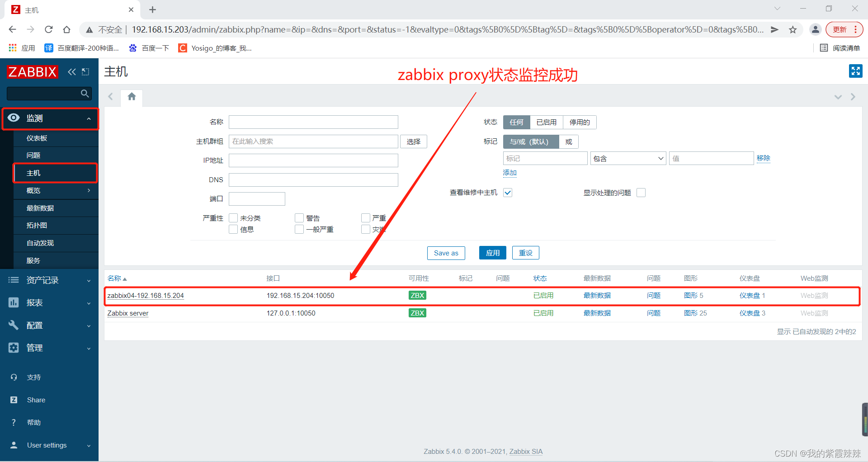
Task: Bookmark page with star icon
Action: pos(793,29)
